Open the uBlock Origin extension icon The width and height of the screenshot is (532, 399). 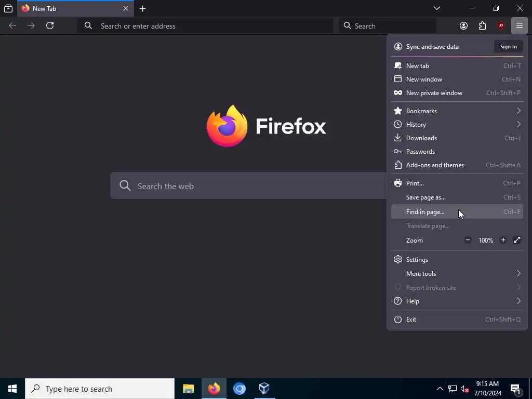(x=501, y=26)
